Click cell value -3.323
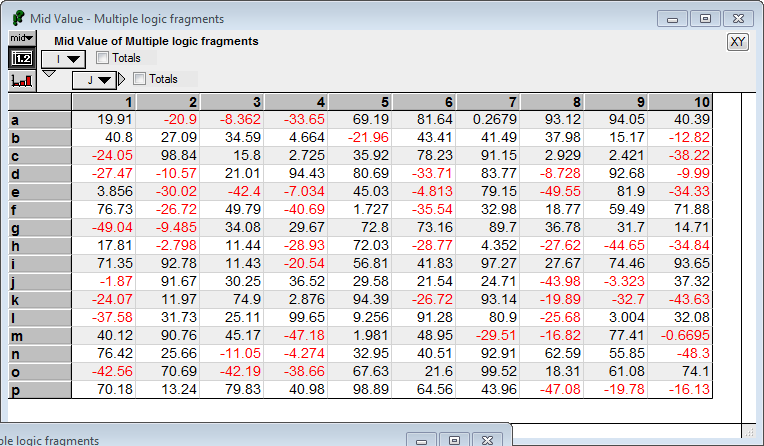 [623, 281]
